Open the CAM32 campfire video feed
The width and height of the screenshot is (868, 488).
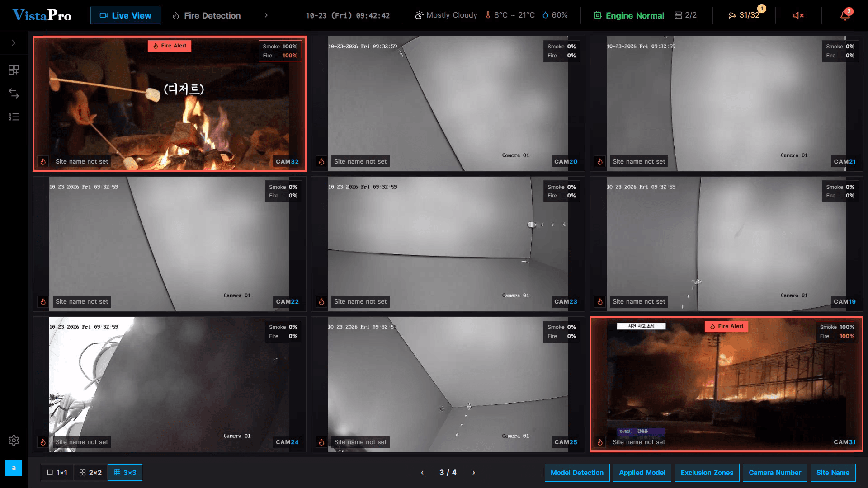pos(170,104)
